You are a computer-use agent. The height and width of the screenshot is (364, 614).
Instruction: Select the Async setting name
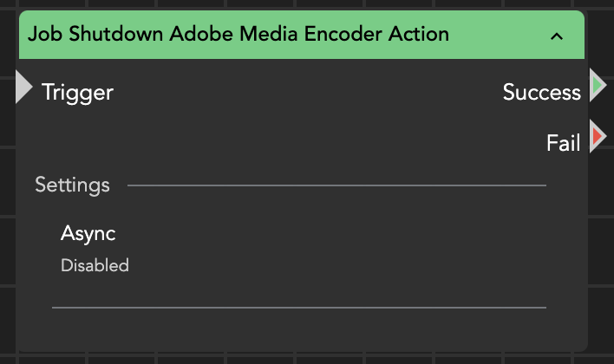point(88,233)
